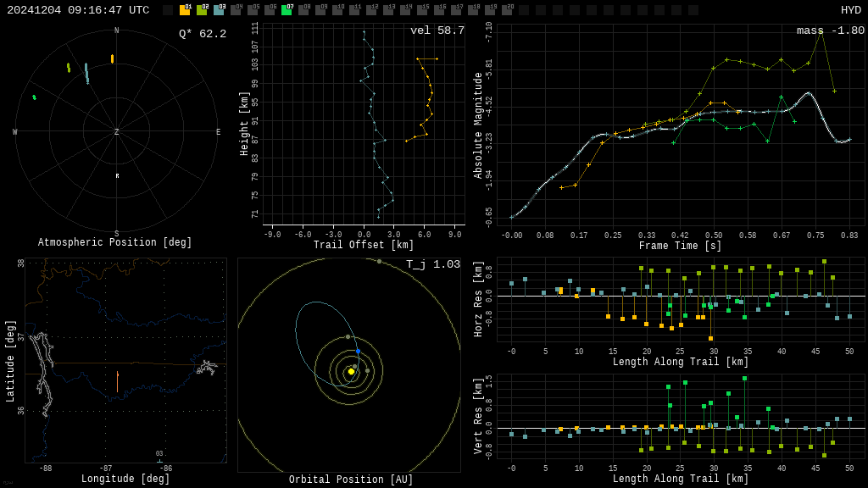Click the Q* 62.2 quality value
The image size is (868, 488).
point(203,34)
